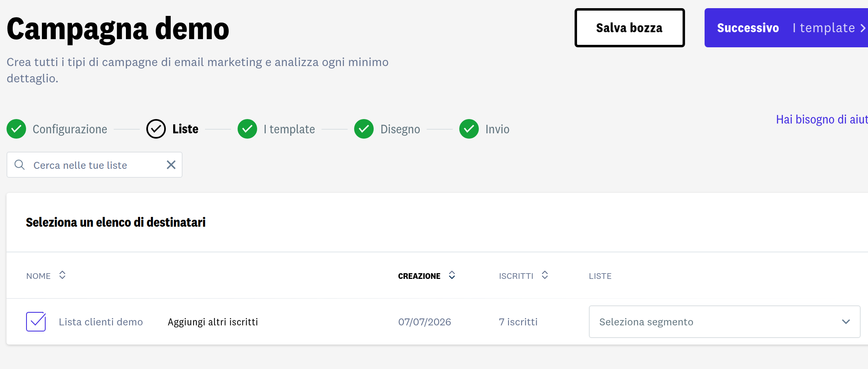868x369 pixels.
Task: Click the magnifier icon in the search box
Action: pyautogui.click(x=20, y=165)
